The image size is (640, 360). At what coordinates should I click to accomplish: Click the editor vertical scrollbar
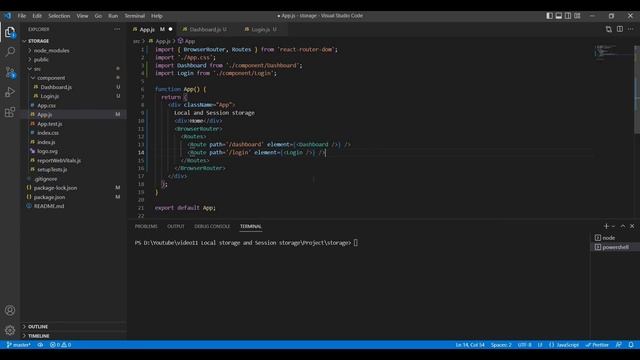[x=637, y=88]
